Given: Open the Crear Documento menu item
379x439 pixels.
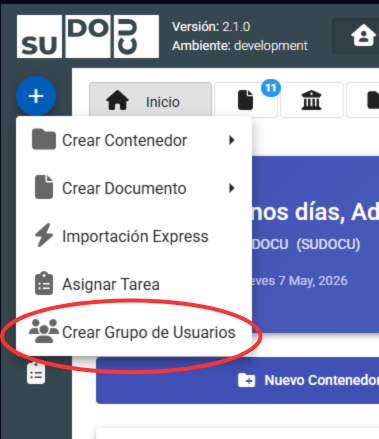Looking at the screenshot, I should (x=134, y=188).
